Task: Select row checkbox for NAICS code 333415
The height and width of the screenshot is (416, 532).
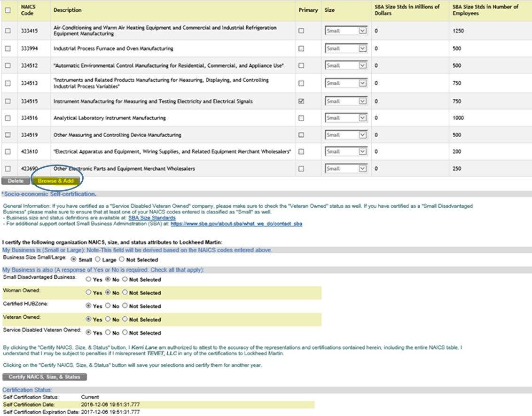Action: pos(8,31)
